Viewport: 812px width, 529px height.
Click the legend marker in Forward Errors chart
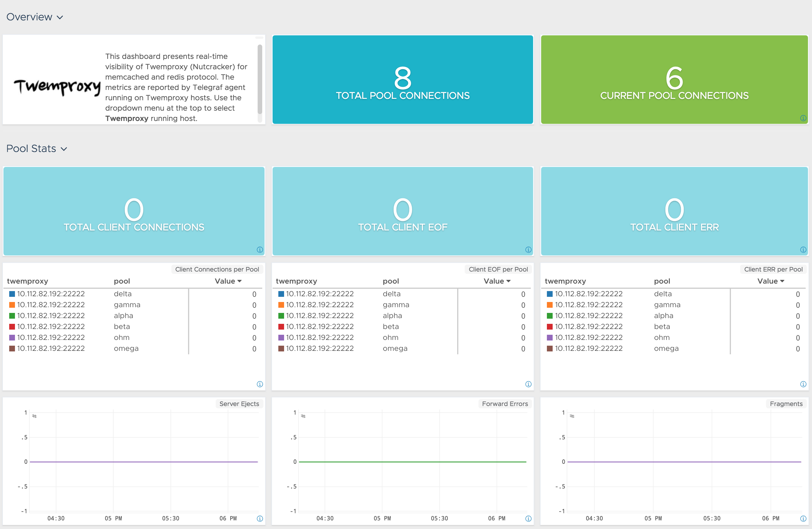click(303, 416)
